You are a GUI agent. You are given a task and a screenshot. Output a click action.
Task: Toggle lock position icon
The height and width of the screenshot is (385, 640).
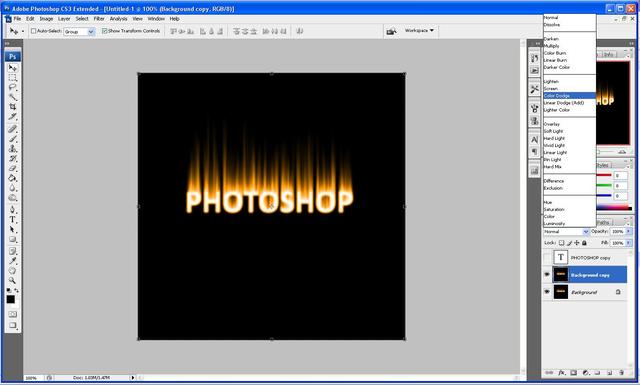577,243
